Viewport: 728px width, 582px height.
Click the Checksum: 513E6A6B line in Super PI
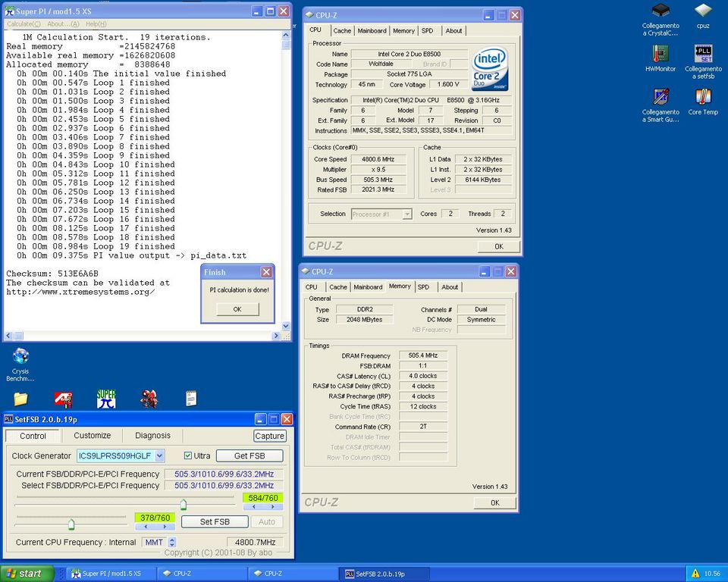point(52,274)
